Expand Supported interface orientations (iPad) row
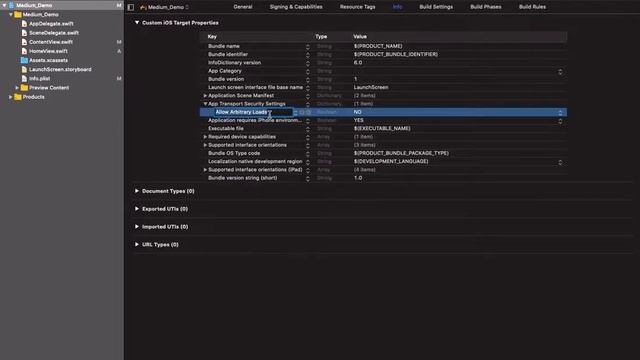The height and width of the screenshot is (360, 640). [x=205, y=170]
